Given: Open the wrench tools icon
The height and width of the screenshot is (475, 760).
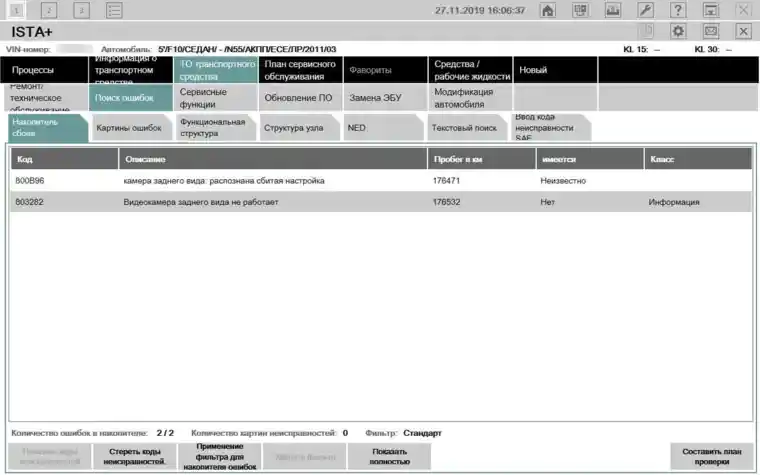Looking at the screenshot, I should (x=646, y=10).
